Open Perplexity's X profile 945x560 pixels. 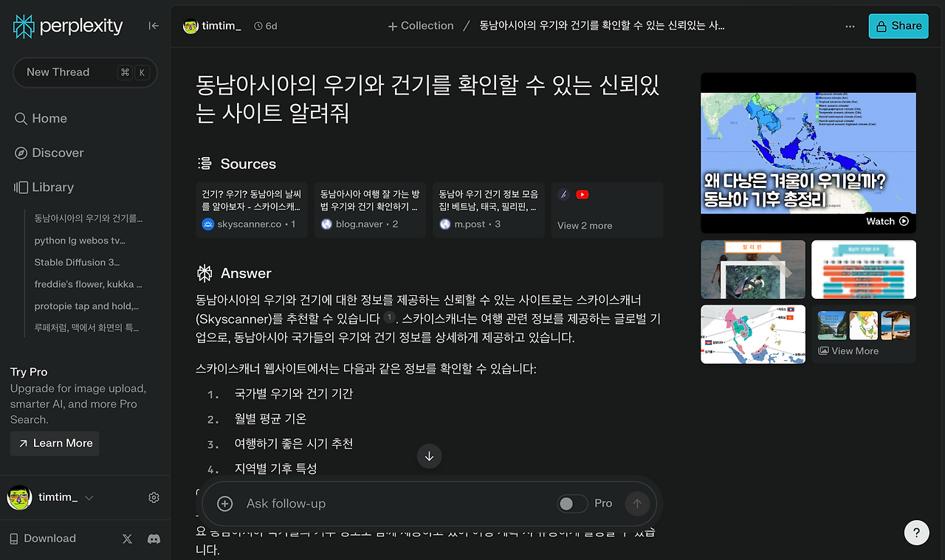pyautogui.click(x=127, y=539)
